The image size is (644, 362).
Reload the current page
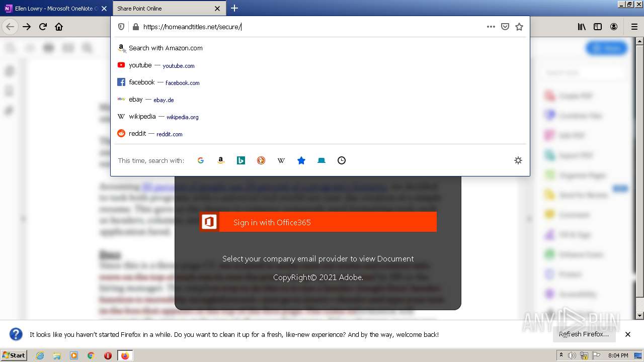click(43, 26)
